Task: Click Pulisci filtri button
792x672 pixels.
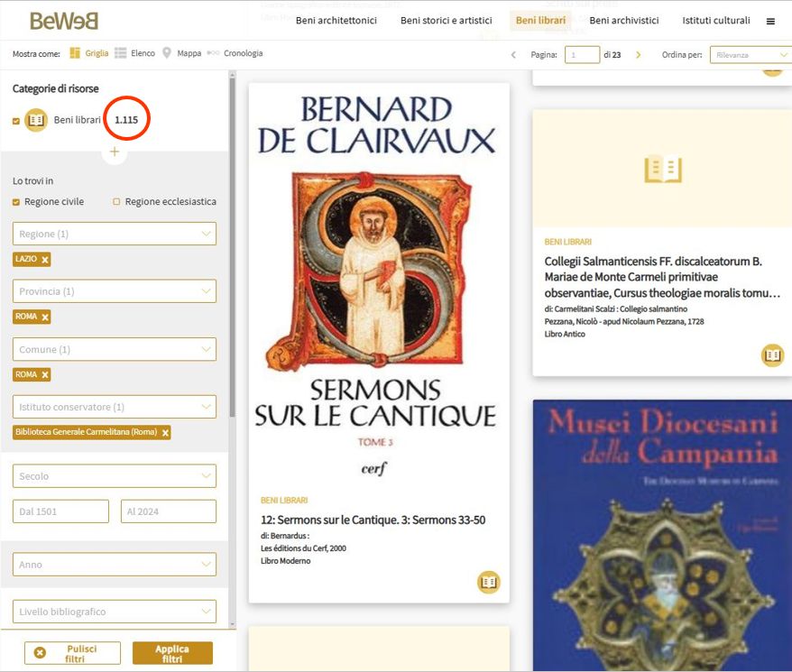Action: pos(72,653)
